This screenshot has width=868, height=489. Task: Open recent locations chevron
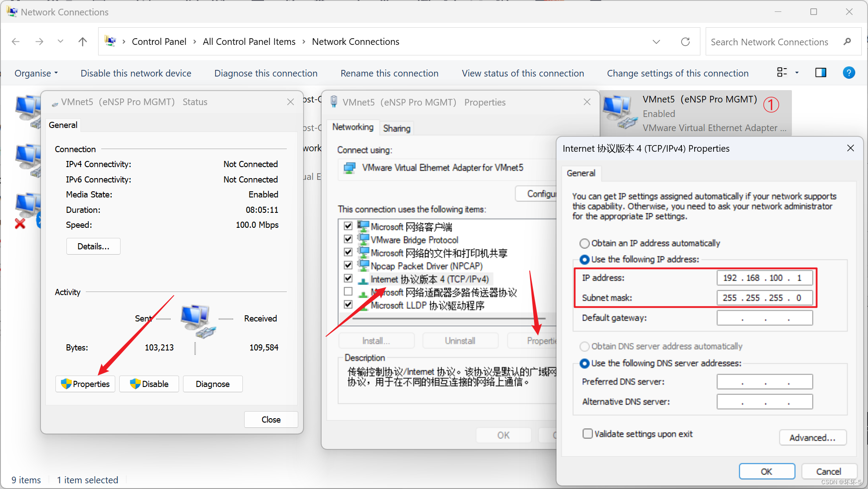point(60,41)
